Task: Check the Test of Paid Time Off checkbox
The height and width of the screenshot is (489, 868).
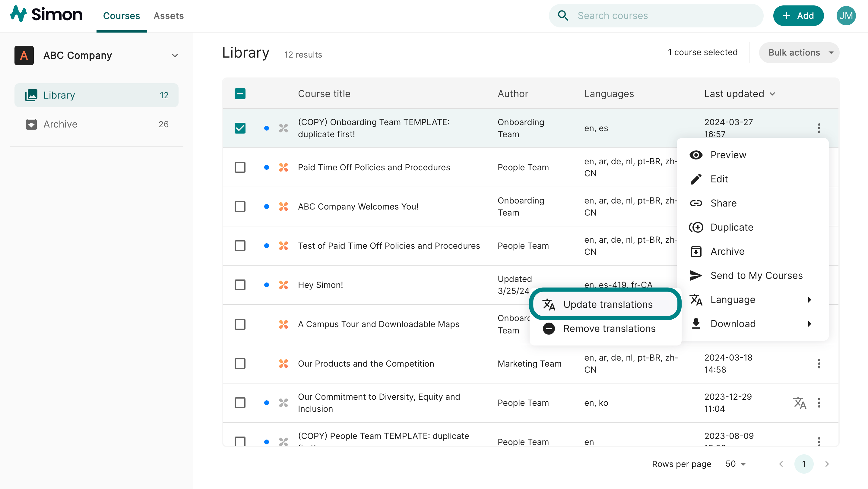Action: pyautogui.click(x=240, y=246)
